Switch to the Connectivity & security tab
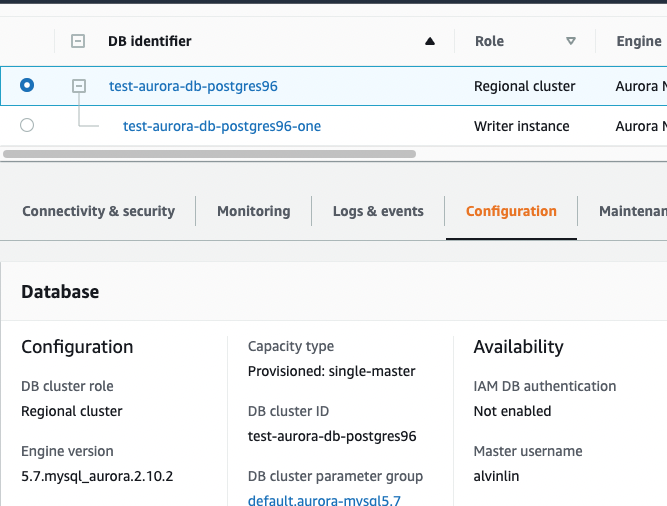The image size is (667, 506). coord(98,211)
